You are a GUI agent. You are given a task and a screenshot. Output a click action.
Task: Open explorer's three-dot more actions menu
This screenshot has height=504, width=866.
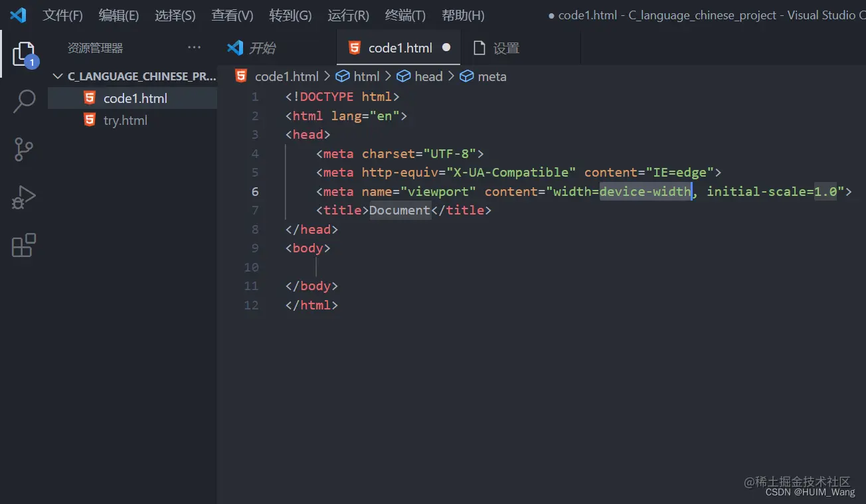click(x=194, y=48)
